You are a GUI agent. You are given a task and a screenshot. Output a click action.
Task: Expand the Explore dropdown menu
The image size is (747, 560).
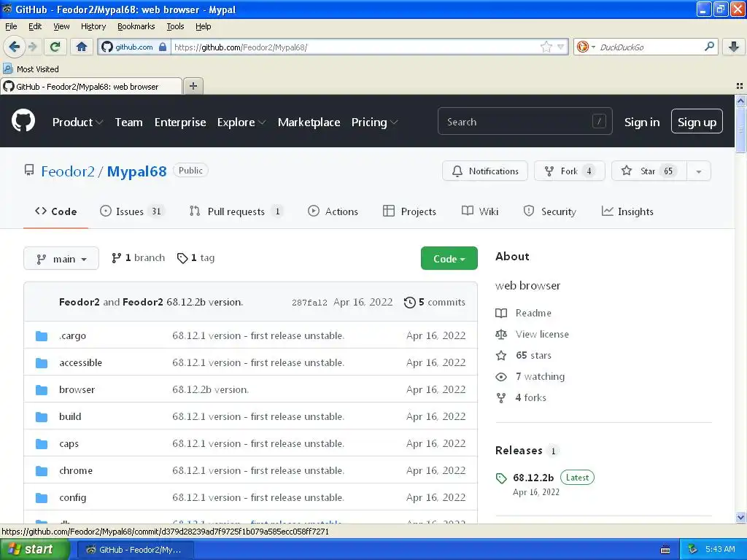coord(241,122)
